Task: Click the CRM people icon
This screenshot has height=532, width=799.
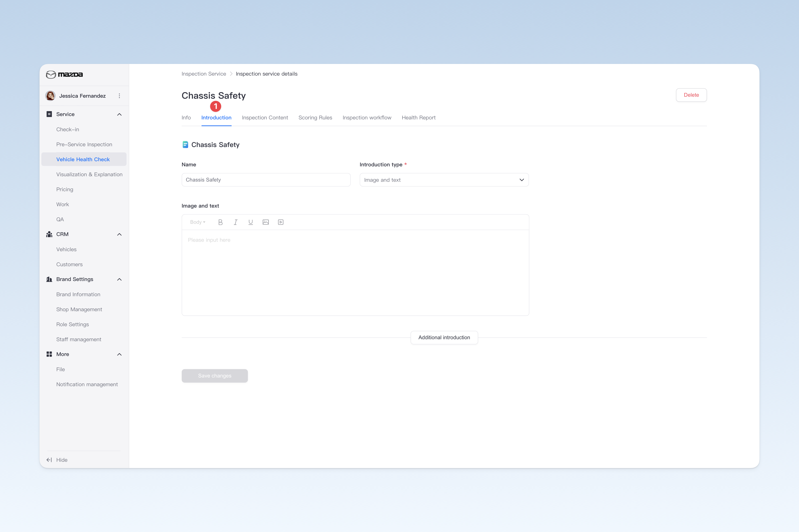Action: tap(49, 234)
